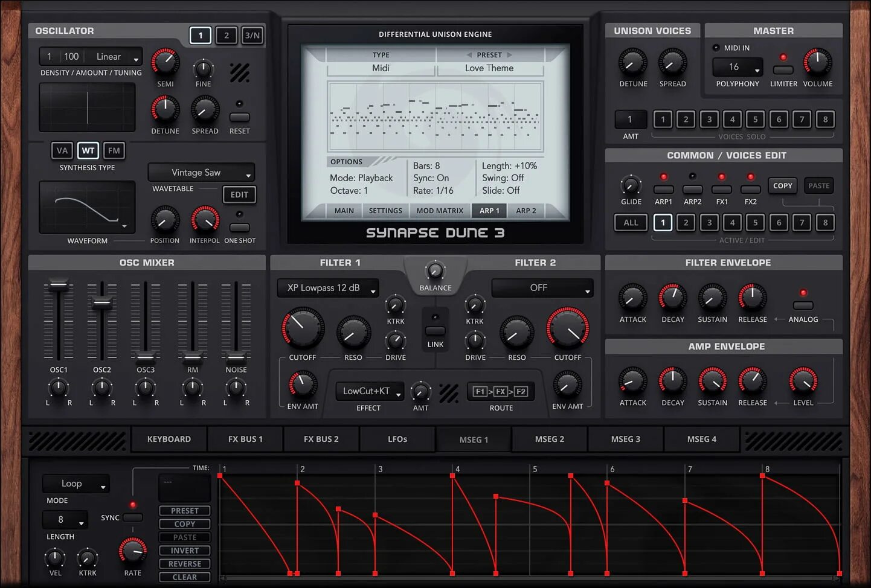Viewport: 871px width, 588px height.
Task: Click the OSC2 mixer fader
Action: (x=102, y=302)
